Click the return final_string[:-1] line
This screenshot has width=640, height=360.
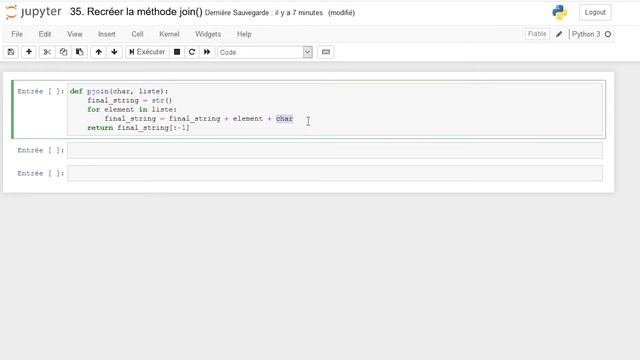point(138,128)
